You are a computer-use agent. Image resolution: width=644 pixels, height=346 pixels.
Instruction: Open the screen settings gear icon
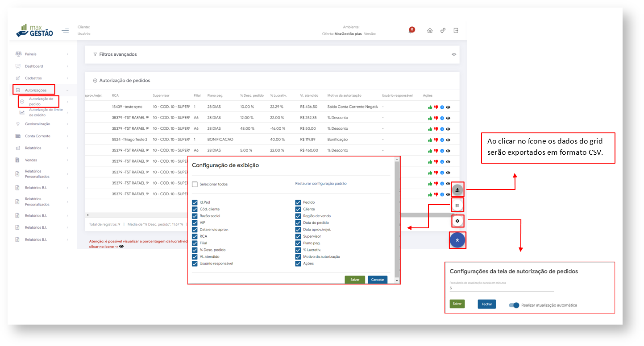point(457,221)
